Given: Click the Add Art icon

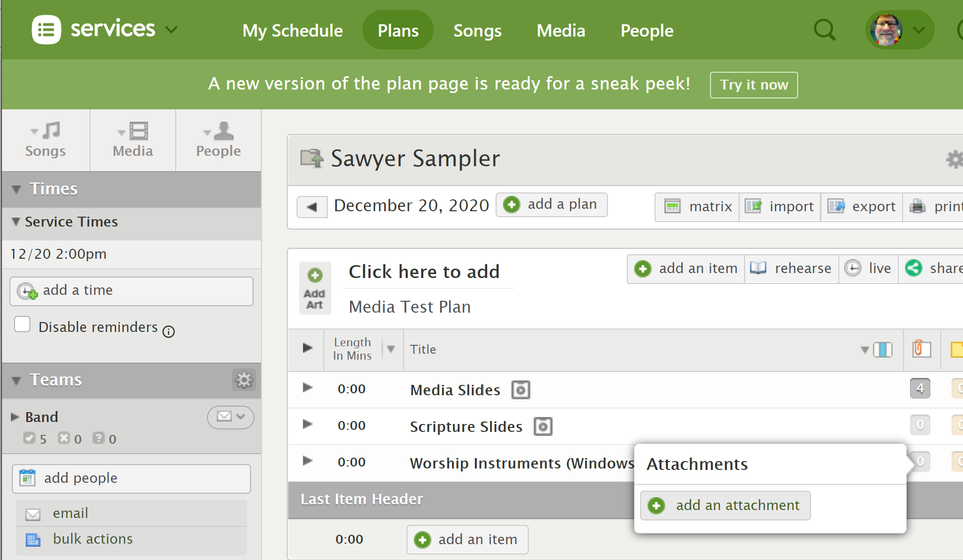Looking at the screenshot, I should pyautogui.click(x=315, y=288).
